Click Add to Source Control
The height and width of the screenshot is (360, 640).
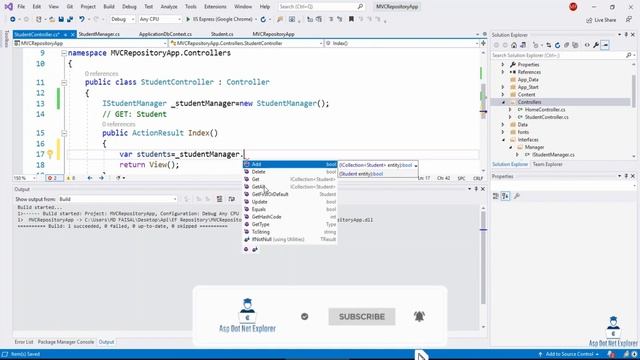569,354
